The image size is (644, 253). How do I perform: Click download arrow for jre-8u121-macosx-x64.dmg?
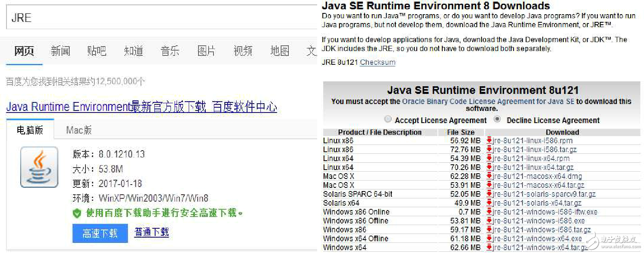pyautogui.click(x=489, y=176)
